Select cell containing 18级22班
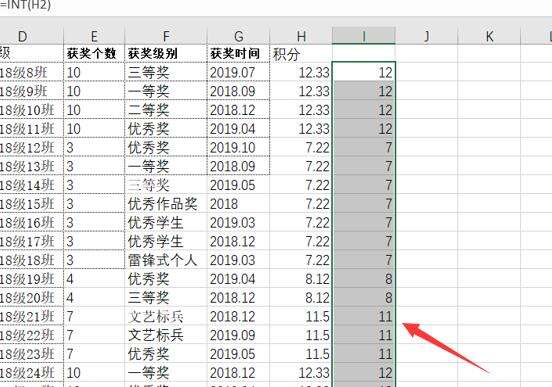Screen dimensions: 552x387 (x=31, y=335)
